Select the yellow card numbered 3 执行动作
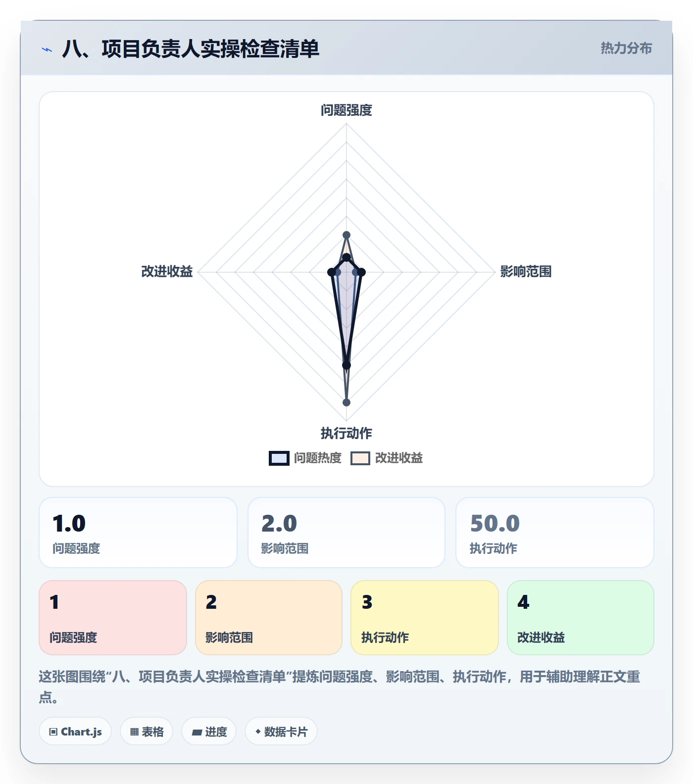 (425, 617)
